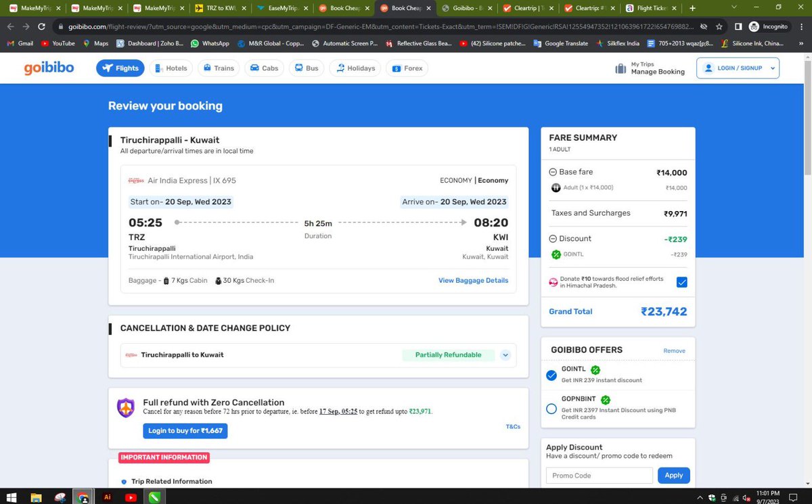
Task: Click the Zero Cancellation shield icon
Action: pyautogui.click(x=126, y=407)
